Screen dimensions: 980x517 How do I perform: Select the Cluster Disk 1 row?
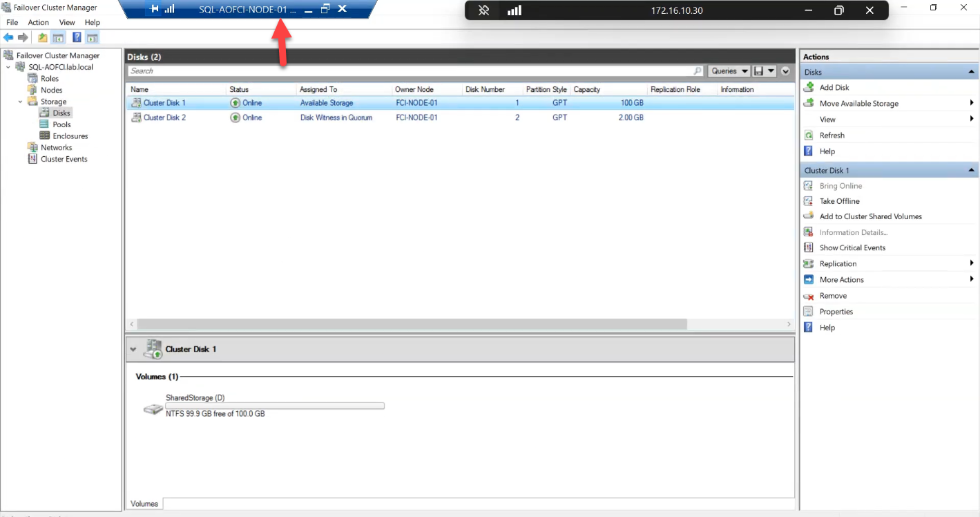[x=460, y=103]
